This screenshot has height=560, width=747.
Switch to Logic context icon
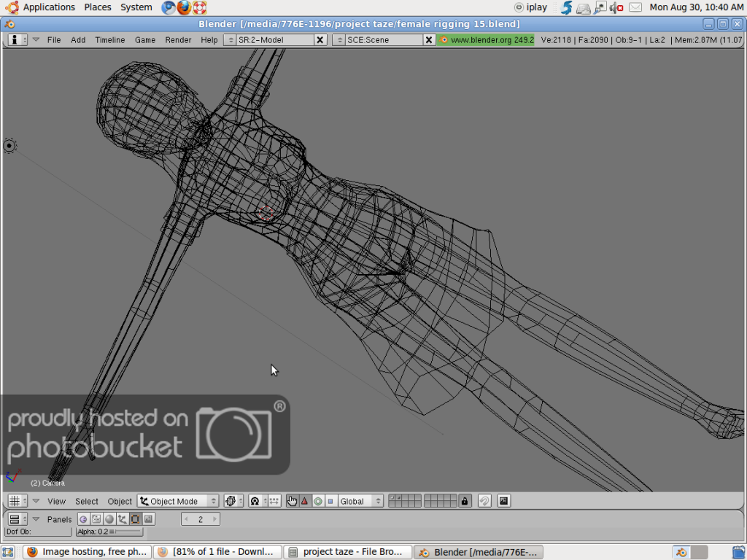click(x=83, y=519)
